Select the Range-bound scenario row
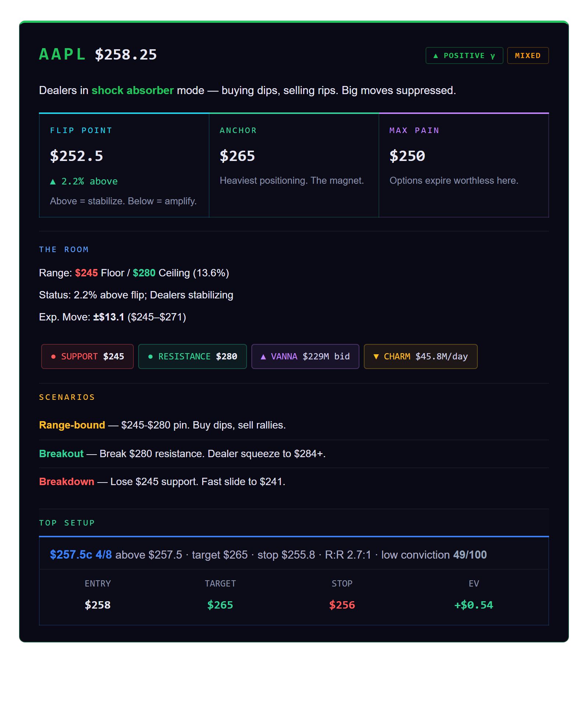 pyautogui.click(x=294, y=425)
